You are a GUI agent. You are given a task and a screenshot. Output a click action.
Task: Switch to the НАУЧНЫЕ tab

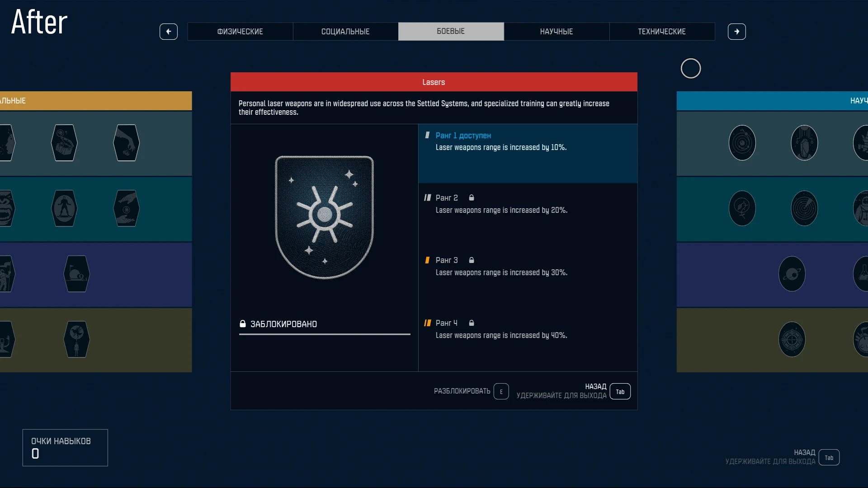tap(556, 32)
